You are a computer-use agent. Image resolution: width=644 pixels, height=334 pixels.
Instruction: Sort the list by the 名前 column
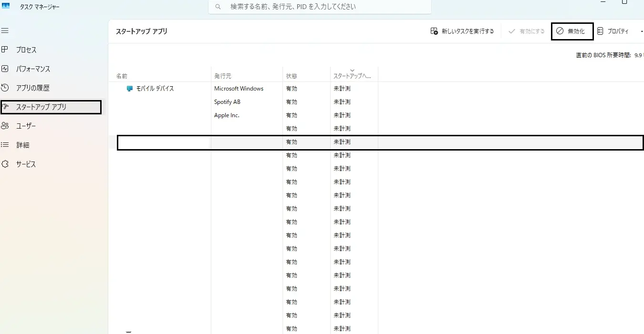coord(122,76)
